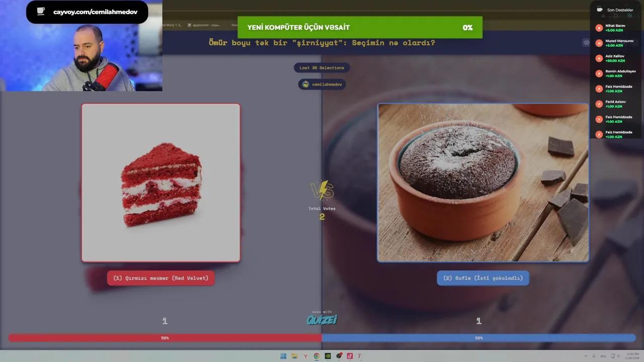This screenshot has width=644, height=362.
Task: Open the Windows Start menu
Action: coord(283,356)
